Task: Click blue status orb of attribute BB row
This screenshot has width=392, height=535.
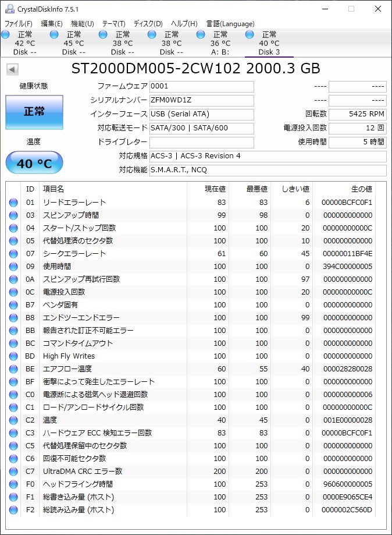Action: tap(13, 331)
